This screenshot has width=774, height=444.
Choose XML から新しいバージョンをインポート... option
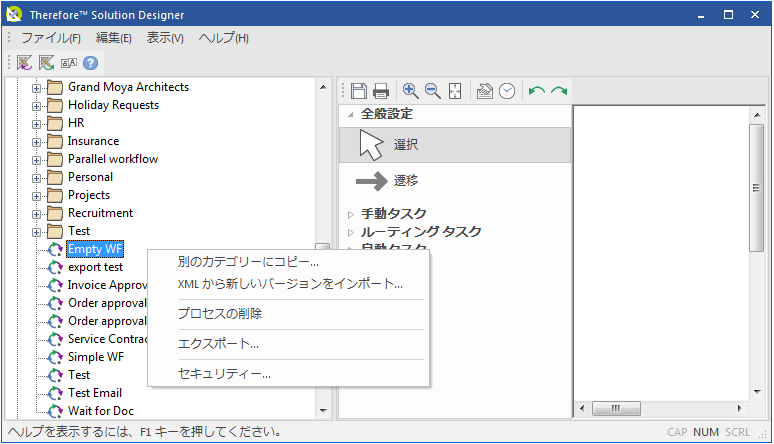[289, 284]
